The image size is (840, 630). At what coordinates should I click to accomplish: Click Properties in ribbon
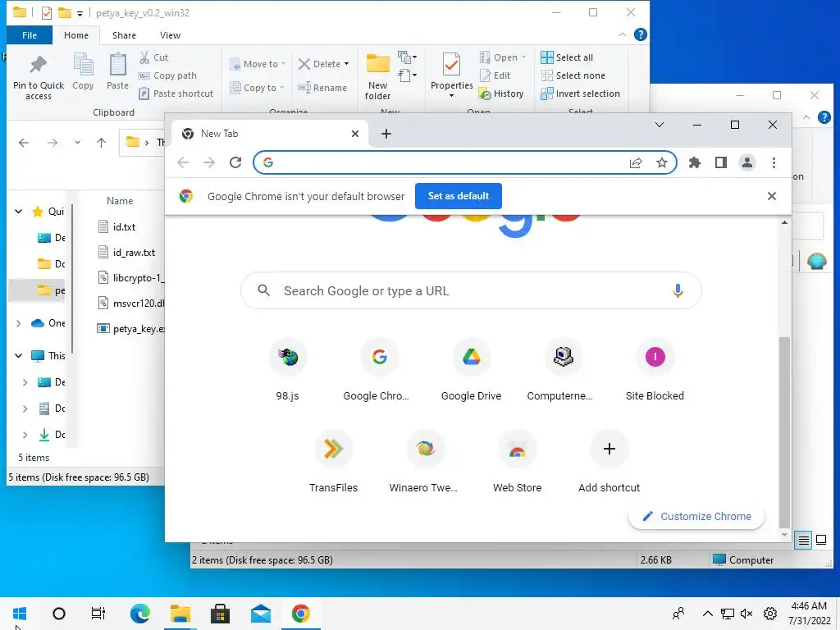452,75
